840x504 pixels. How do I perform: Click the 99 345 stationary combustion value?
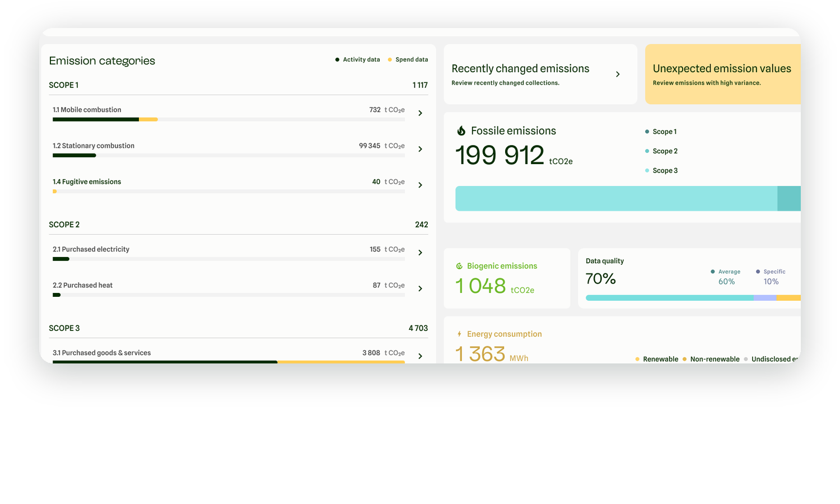[370, 146]
